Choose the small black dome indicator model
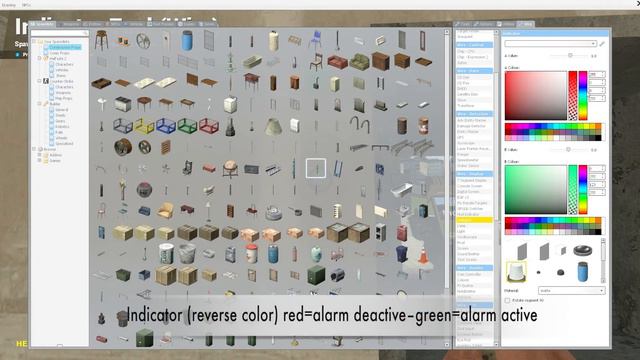 click(561, 272)
